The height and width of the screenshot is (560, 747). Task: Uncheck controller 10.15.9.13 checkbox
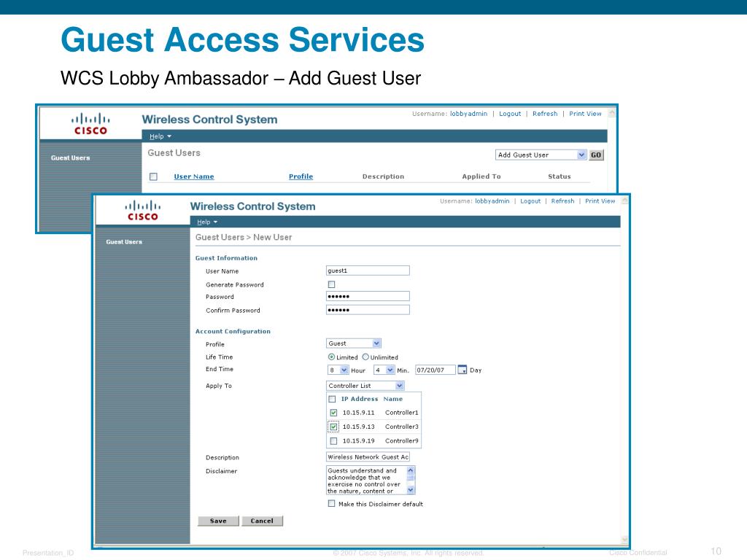tap(333, 427)
